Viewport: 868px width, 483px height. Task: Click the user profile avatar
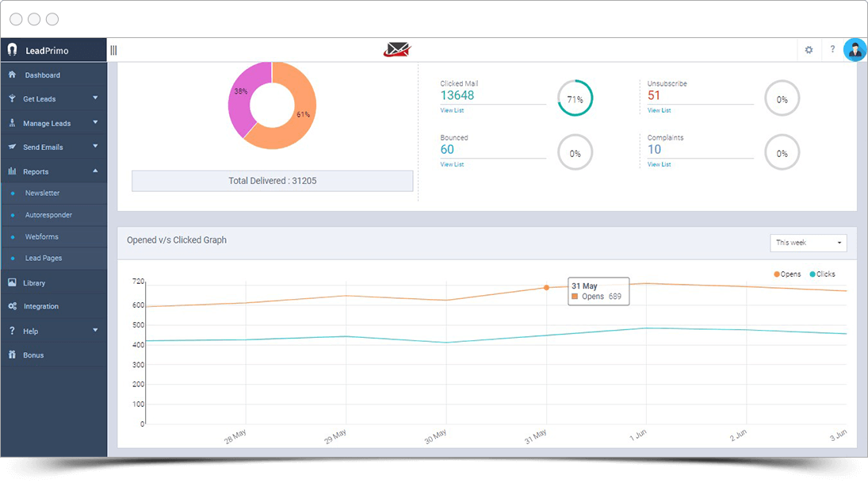coord(855,50)
